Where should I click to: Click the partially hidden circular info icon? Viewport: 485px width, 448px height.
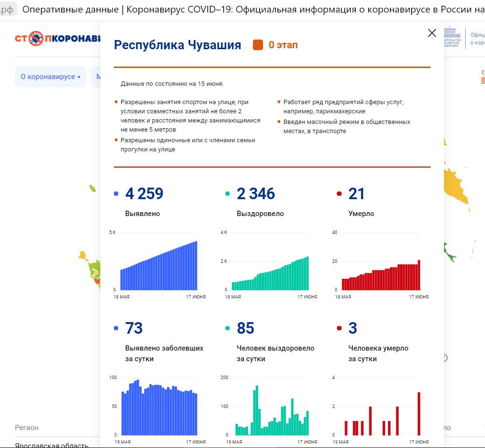pyautogui.click(x=445, y=357)
